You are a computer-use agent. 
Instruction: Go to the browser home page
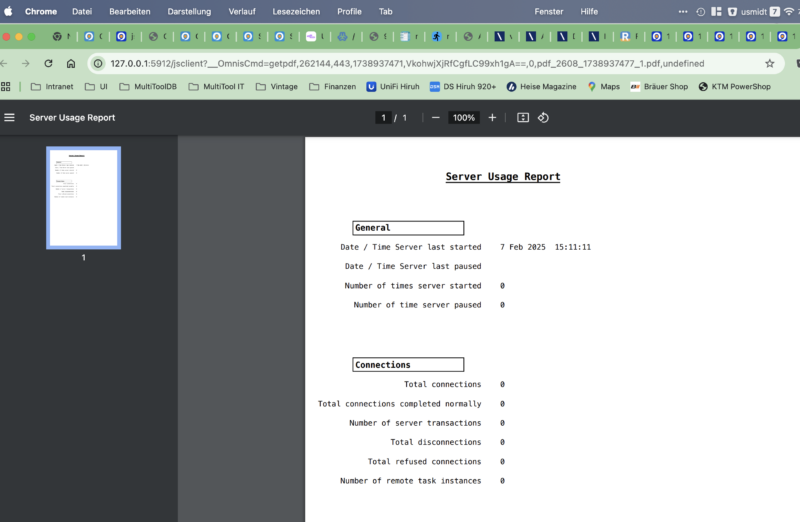click(x=70, y=63)
